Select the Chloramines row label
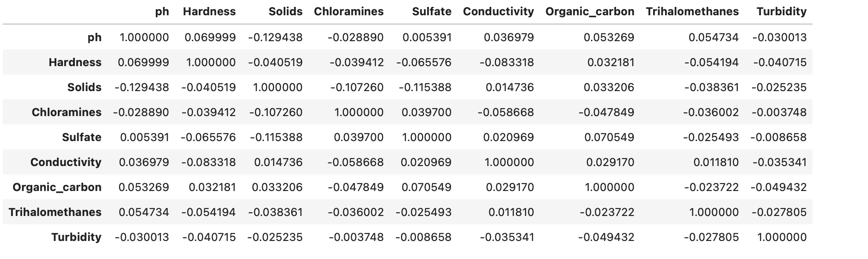This screenshot has width=868, height=259. [x=67, y=112]
